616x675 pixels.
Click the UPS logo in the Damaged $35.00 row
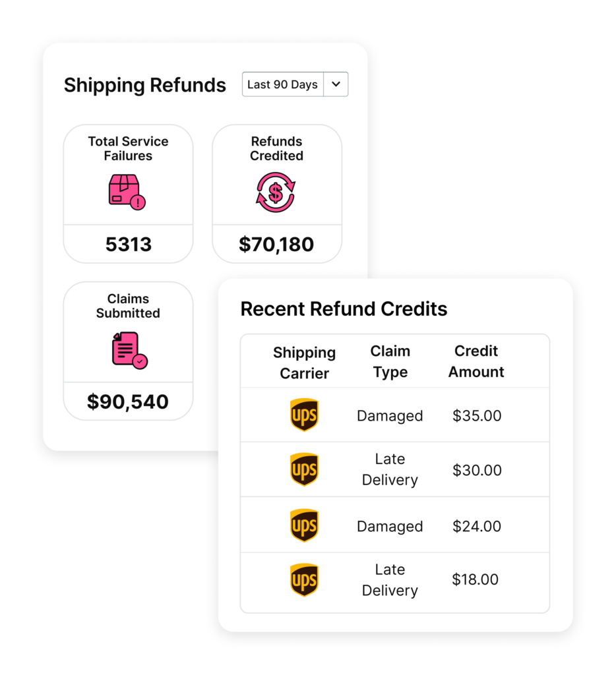click(x=304, y=415)
